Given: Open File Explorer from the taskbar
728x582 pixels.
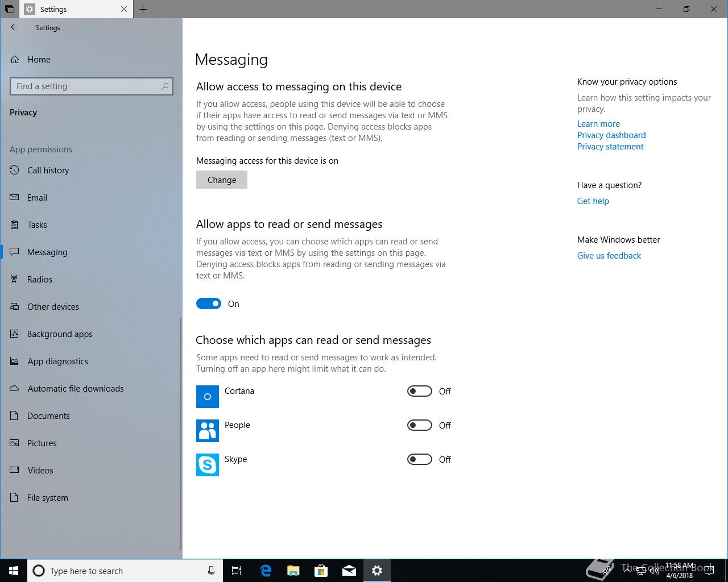Looking at the screenshot, I should coord(293,571).
